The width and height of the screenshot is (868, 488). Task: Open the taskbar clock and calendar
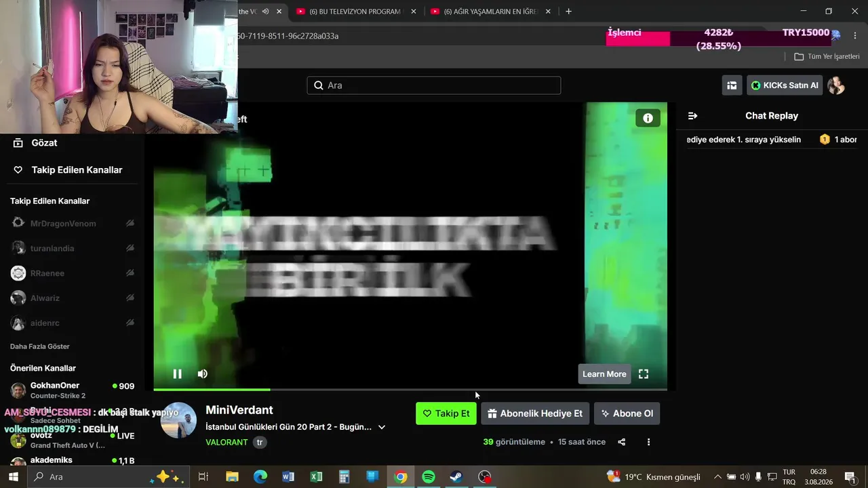click(818, 476)
